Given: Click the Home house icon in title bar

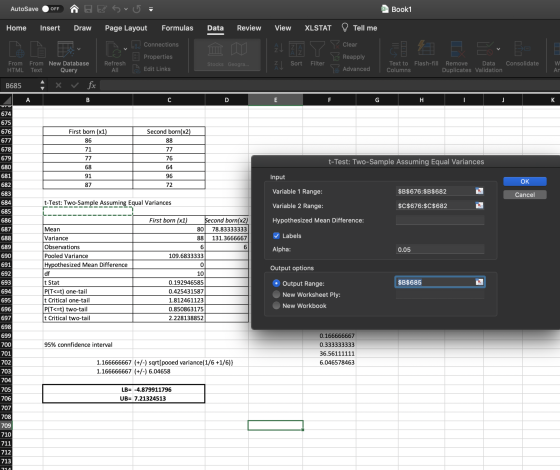Looking at the screenshot, I should coord(74,9).
